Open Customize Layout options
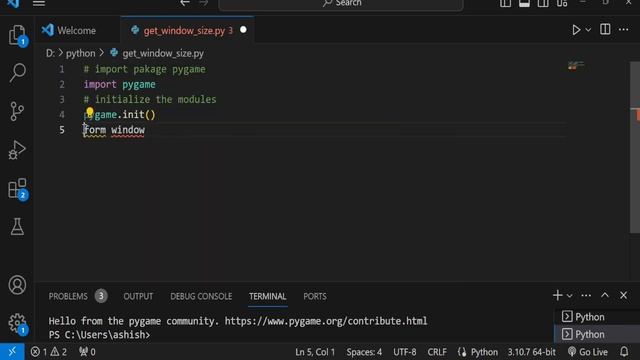640x360 pixels. 562,3
